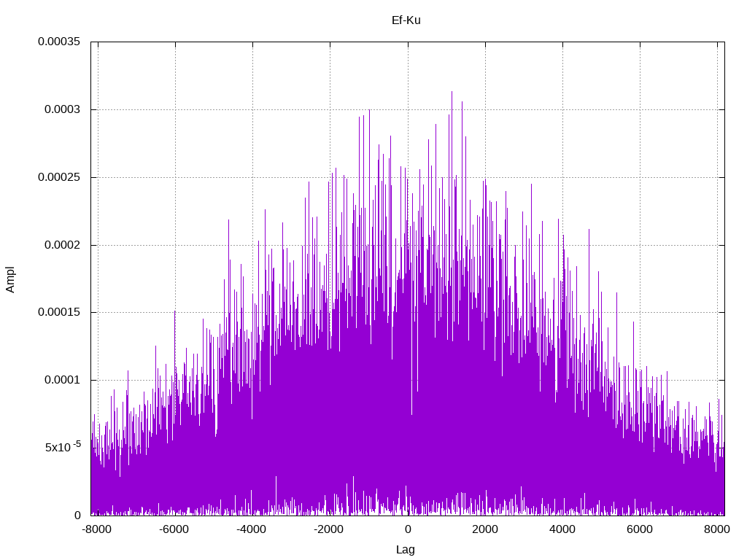The image size is (747, 560).
Task: Click the y-axis label Ampl
Action: click(10, 280)
